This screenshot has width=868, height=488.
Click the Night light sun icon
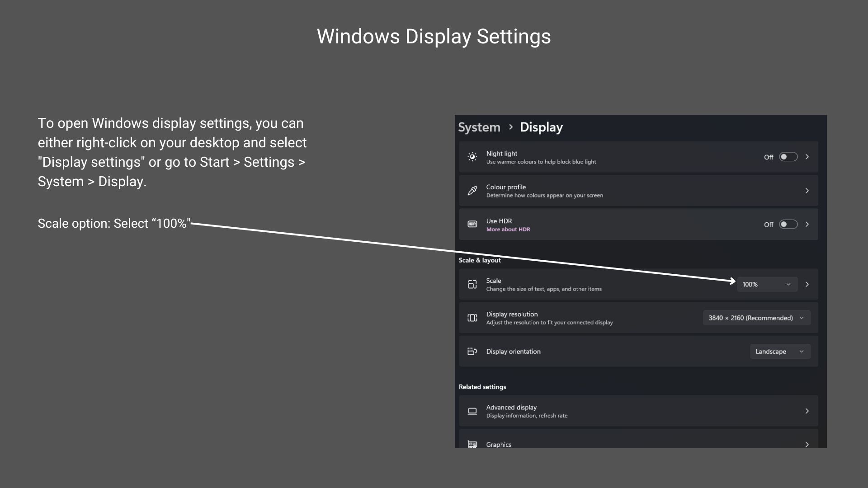pos(472,157)
